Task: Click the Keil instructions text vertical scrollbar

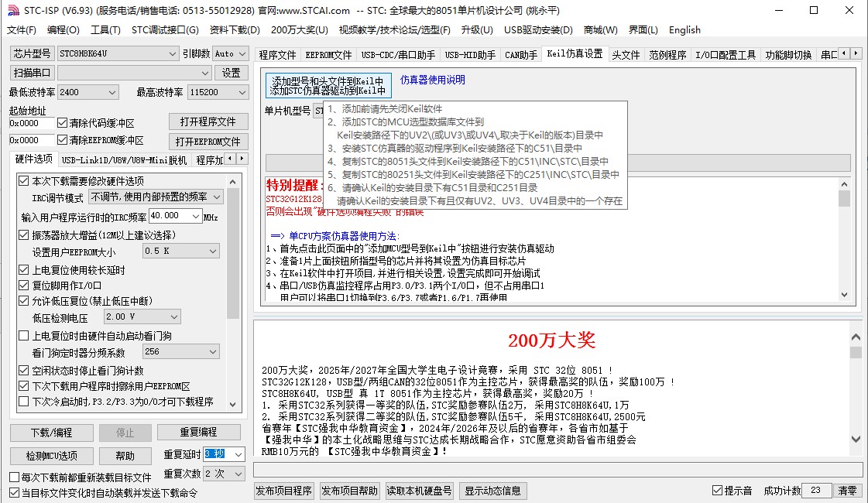Action: (844, 239)
